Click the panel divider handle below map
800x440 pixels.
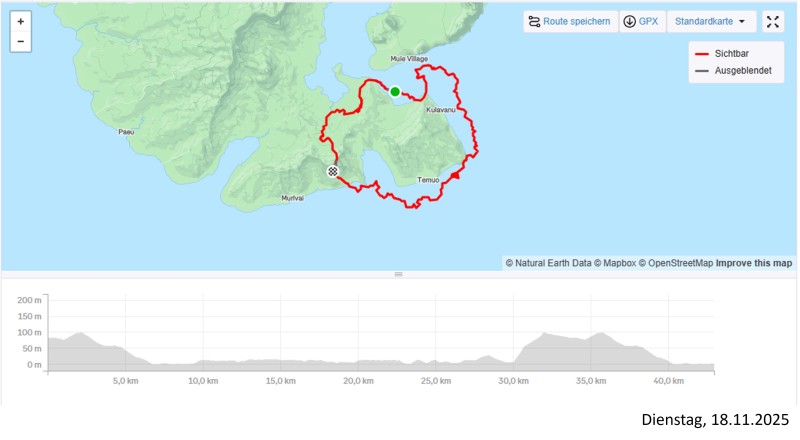pos(398,274)
